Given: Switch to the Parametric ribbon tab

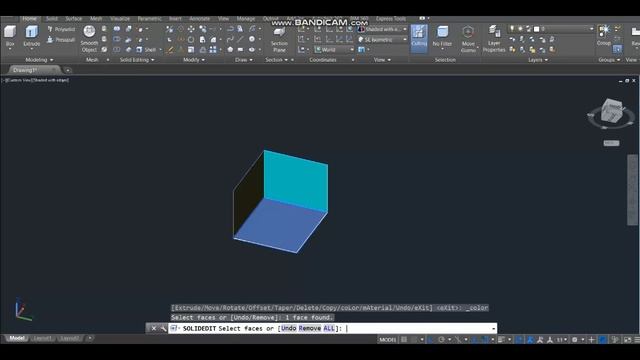Looking at the screenshot, I should [x=149, y=19].
